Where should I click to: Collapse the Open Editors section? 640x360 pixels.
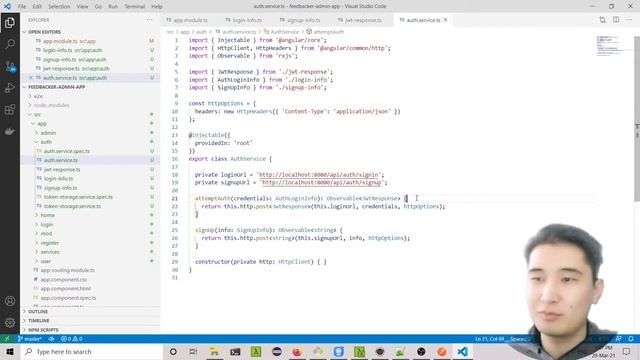tap(44, 32)
